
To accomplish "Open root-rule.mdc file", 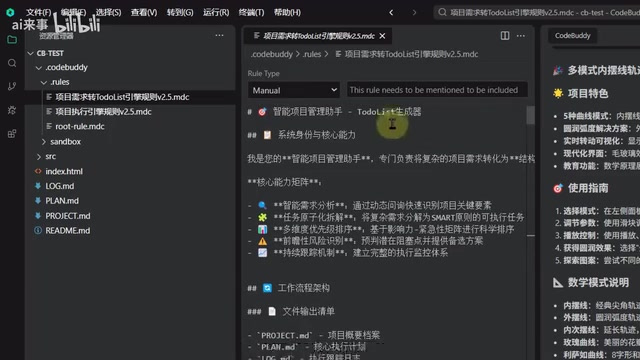I will click(x=80, y=127).
